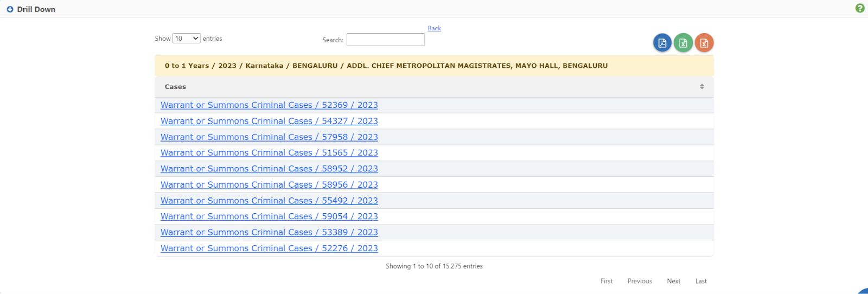Open case 58952 / 2023
The width and height of the screenshot is (868, 294).
click(269, 169)
